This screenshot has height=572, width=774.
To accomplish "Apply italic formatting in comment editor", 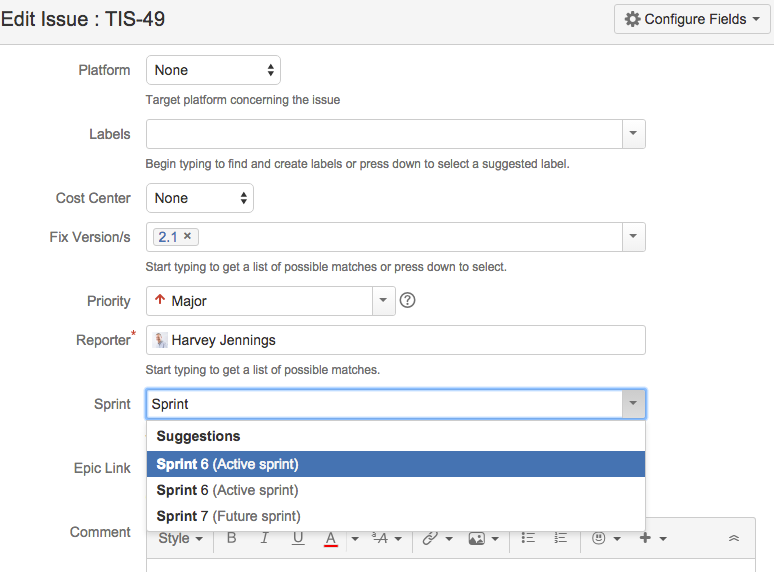I will 264,538.
